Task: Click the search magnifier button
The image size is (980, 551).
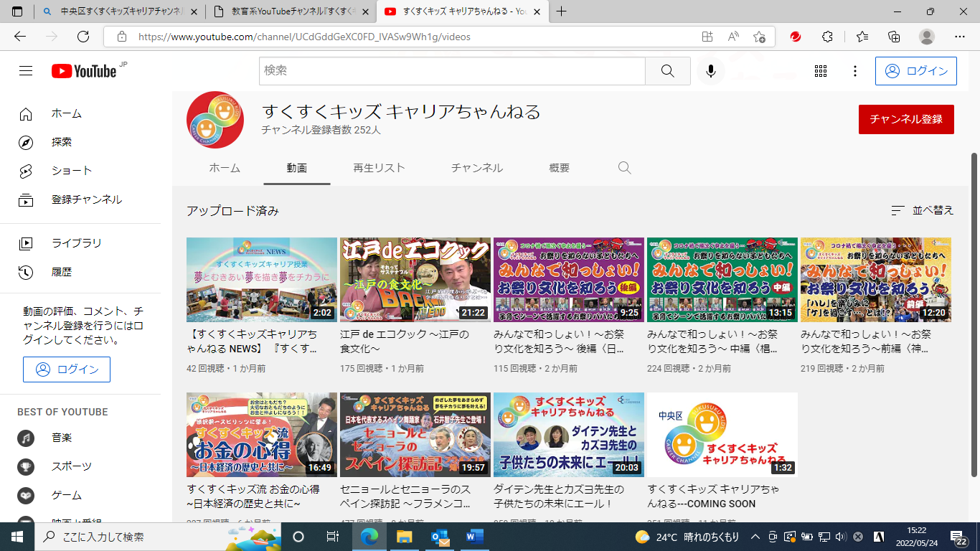Action: [667, 71]
